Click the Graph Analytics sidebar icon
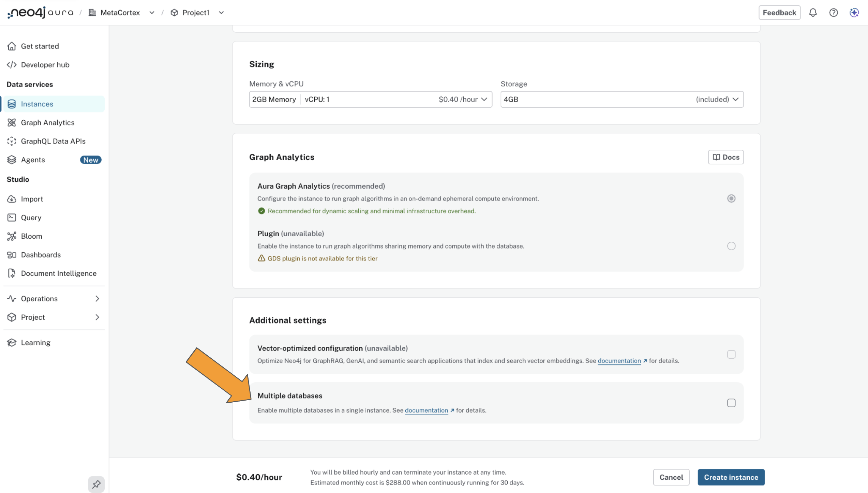 pyautogui.click(x=12, y=122)
